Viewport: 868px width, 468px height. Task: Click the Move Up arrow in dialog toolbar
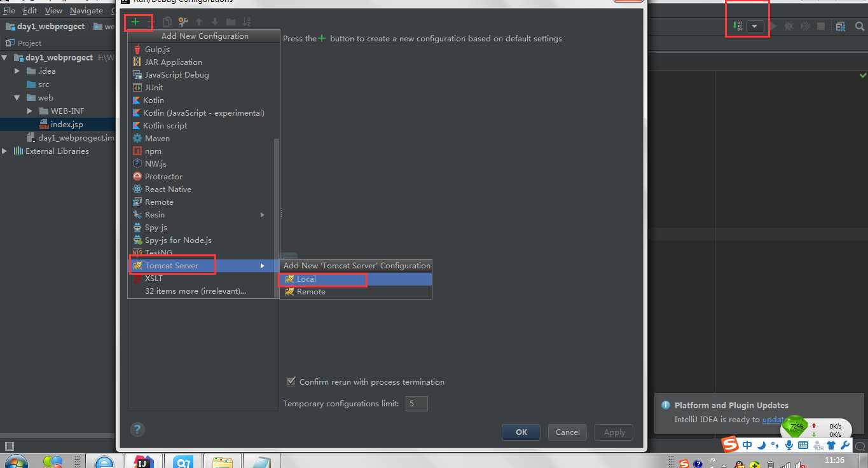[199, 22]
